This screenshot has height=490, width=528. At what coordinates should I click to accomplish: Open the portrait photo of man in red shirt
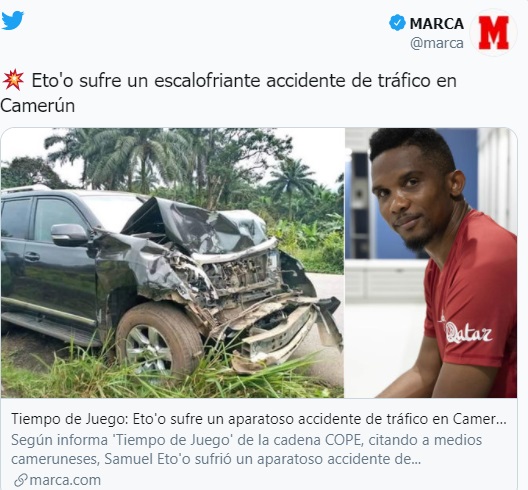431,263
